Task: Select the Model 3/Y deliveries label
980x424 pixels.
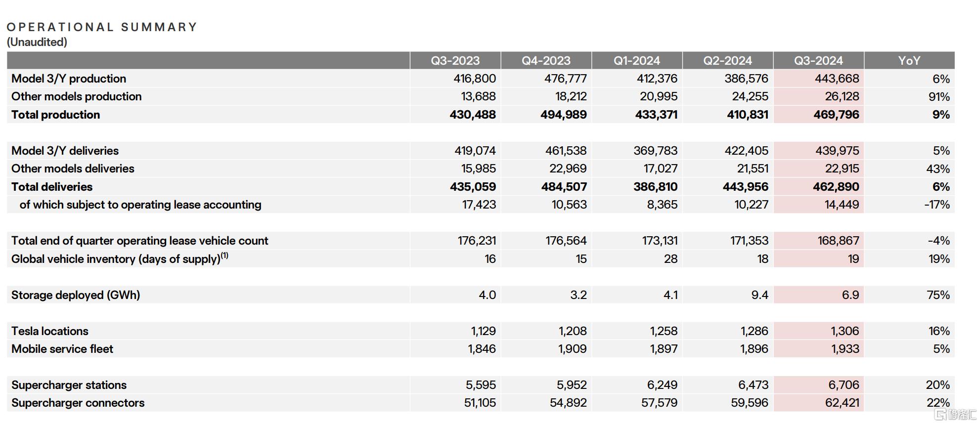Action: (x=65, y=151)
